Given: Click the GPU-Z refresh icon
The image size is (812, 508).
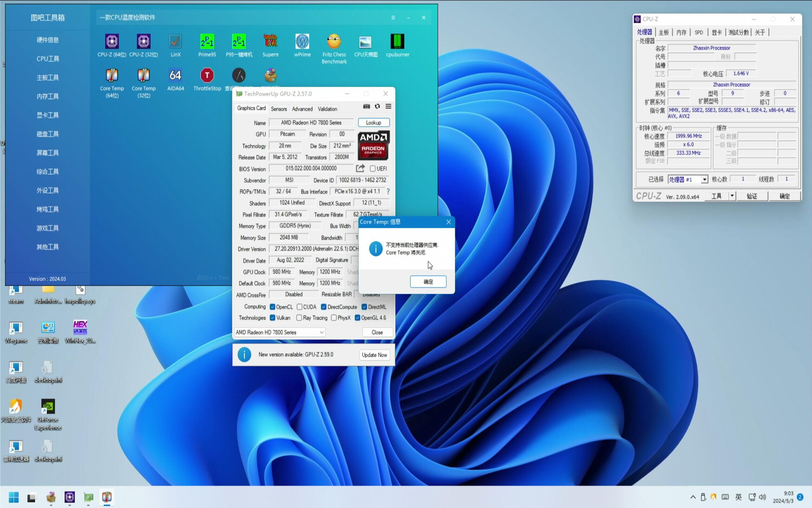Looking at the screenshot, I should pyautogui.click(x=377, y=107).
